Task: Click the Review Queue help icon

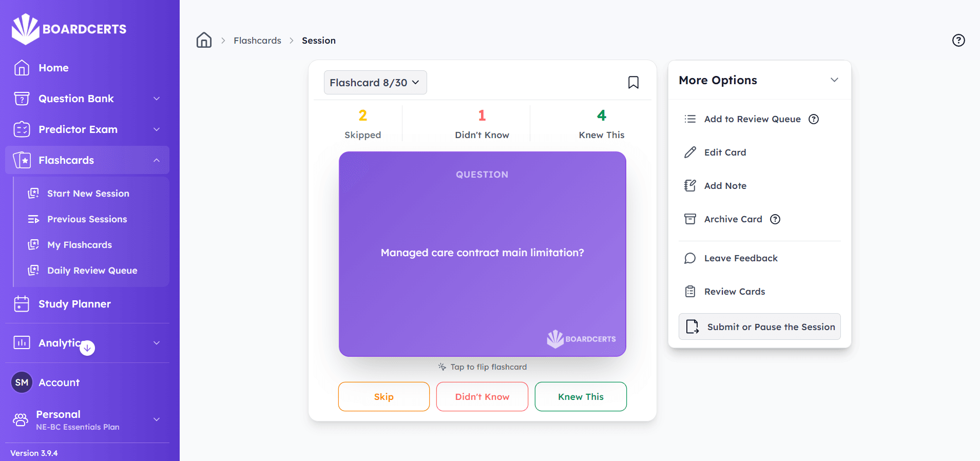Action: coord(814,119)
